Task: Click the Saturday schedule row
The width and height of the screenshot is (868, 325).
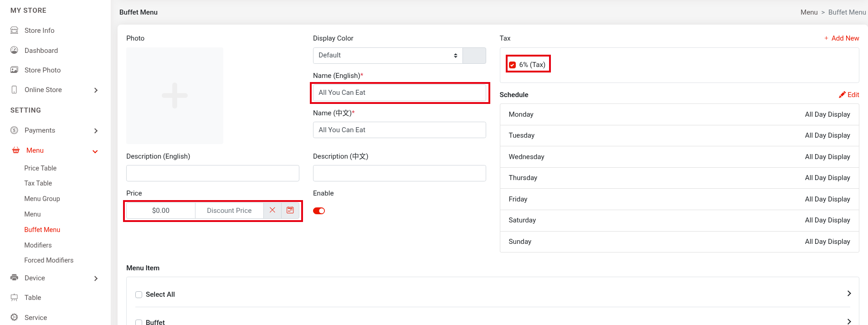Action: coord(679,220)
